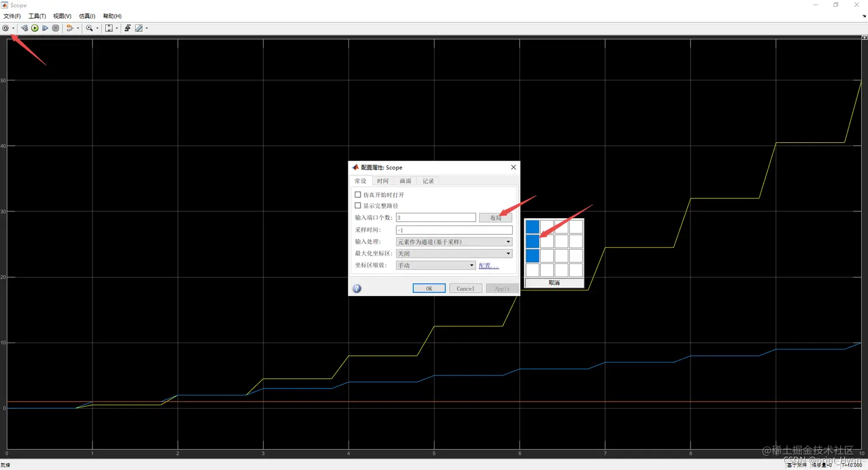Select the zoom magnifier tool
868x470 pixels.
(90, 28)
